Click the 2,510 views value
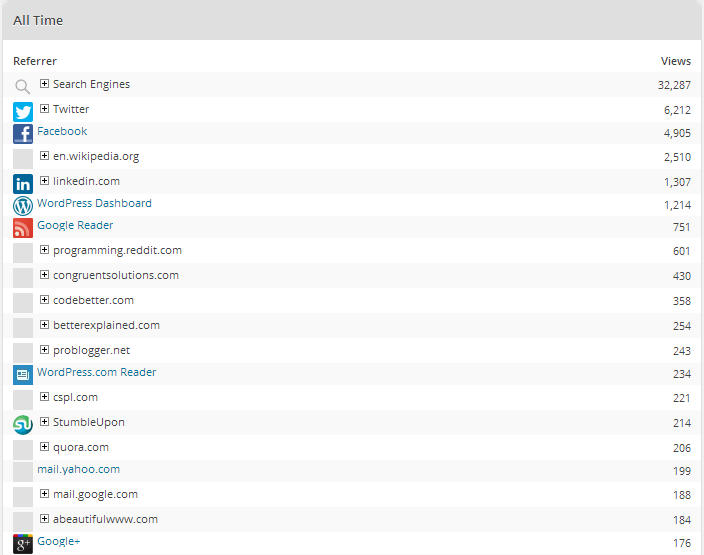Viewport: 704px width, 555px height. [677, 157]
